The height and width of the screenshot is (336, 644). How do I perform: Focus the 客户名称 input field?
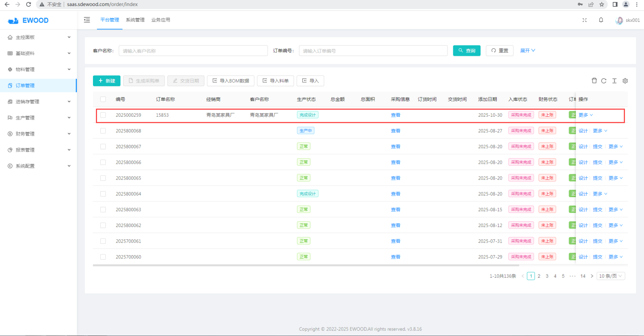pyautogui.click(x=193, y=51)
